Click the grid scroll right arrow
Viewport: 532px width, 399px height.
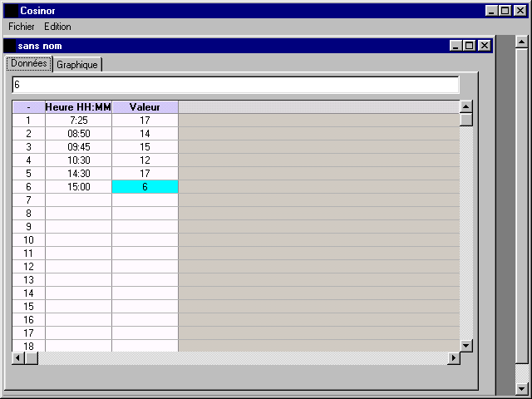454,358
